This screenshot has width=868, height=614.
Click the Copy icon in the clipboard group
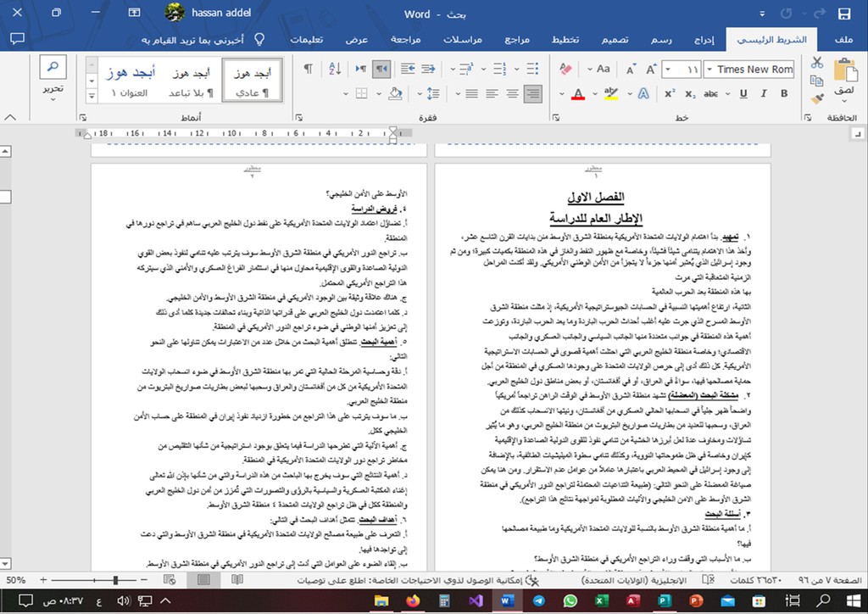pyautogui.click(x=817, y=81)
